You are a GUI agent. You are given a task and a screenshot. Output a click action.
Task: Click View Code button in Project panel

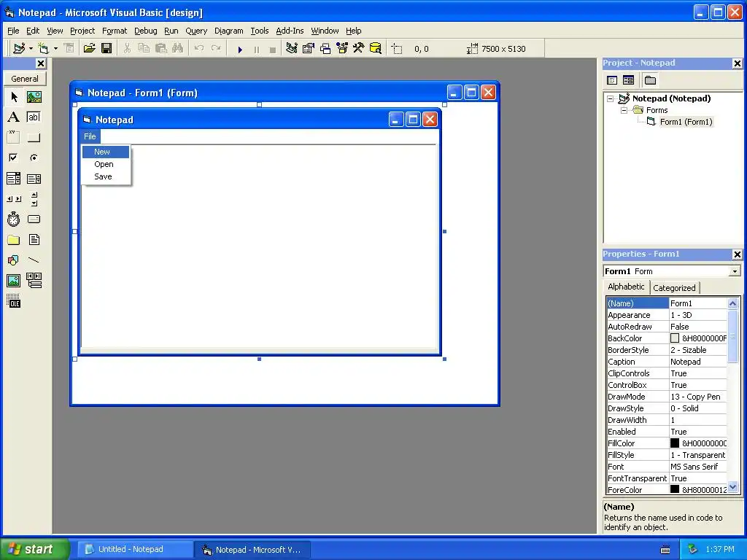click(x=612, y=80)
